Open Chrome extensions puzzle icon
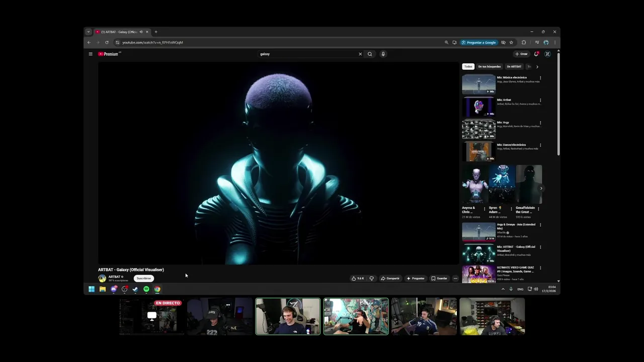The width and height of the screenshot is (644, 362). [x=524, y=42]
